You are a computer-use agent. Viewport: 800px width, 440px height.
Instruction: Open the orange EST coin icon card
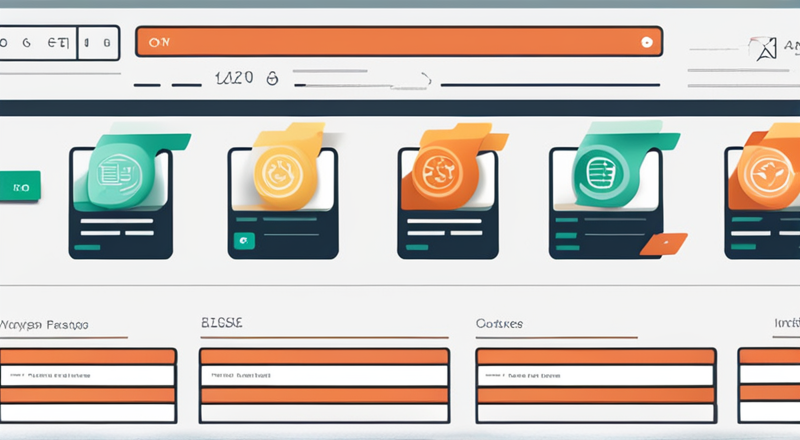tap(437, 173)
